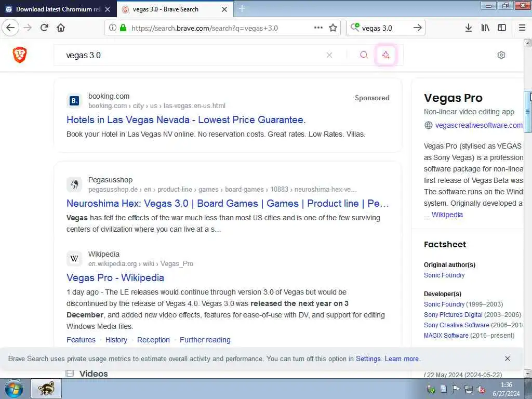
Task: Click the booking.com favicon
Action: point(74,101)
